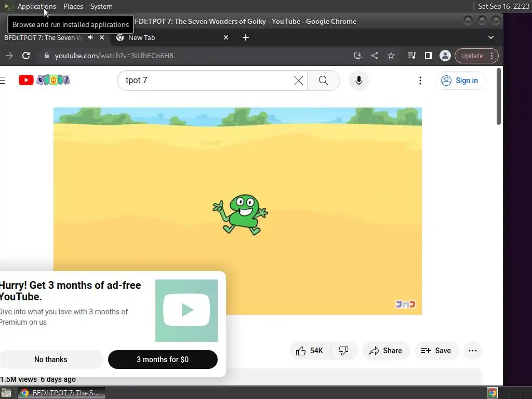Open the Applications menu
Image resolution: width=532 pixels, height=399 pixels.
coord(37,6)
